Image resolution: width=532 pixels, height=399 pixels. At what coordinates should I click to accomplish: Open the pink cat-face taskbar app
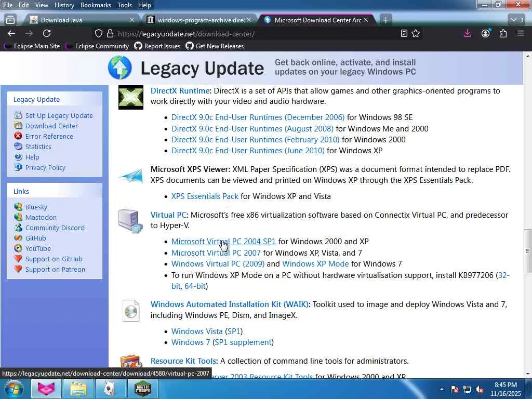click(x=46, y=389)
